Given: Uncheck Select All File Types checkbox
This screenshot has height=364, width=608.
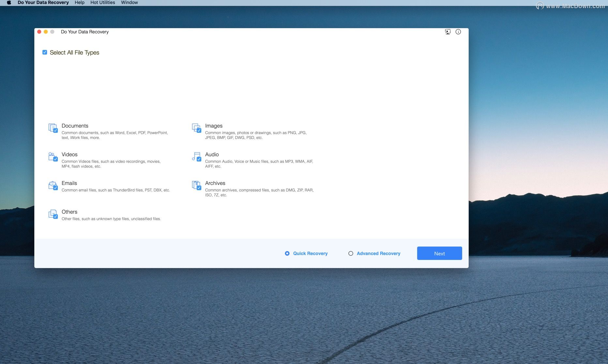Looking at the screenshot, I should (45, 52).
